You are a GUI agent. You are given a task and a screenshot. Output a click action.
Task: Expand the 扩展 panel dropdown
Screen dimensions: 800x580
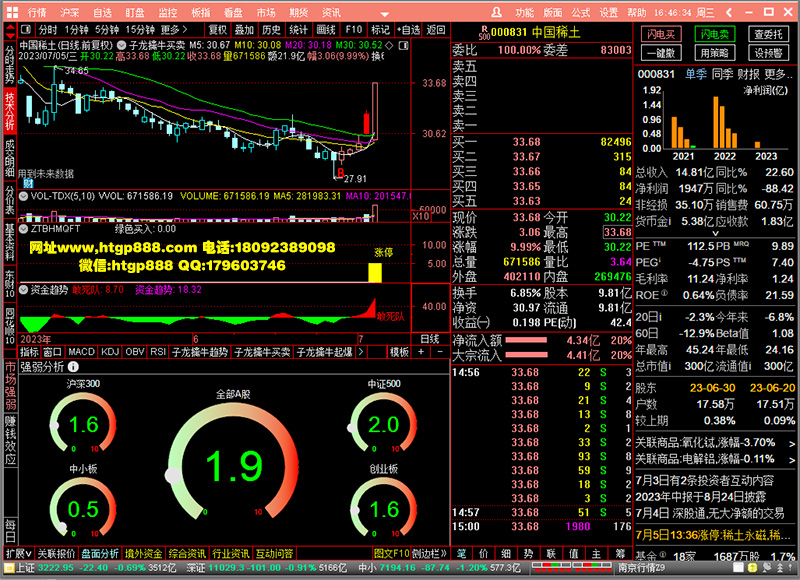coord(19,553)
